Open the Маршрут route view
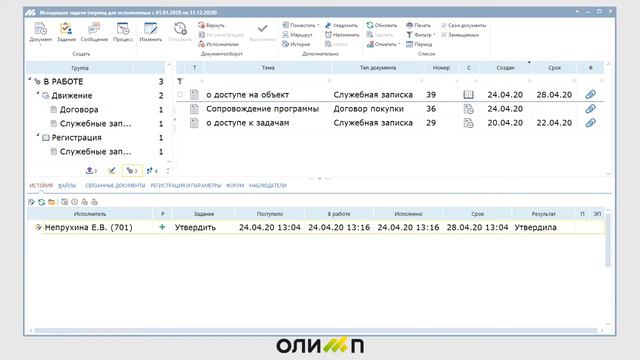Screen dimensions: 640x360 click(297, 35)
